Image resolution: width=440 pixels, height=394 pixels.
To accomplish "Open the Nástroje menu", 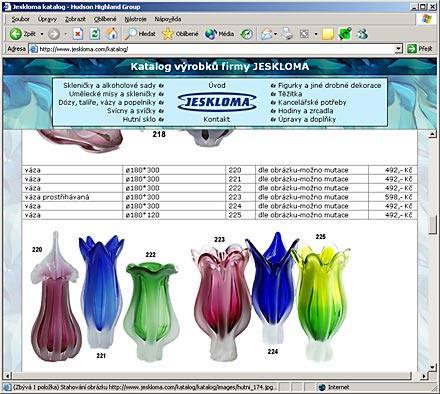I will [x=135, y=19].
